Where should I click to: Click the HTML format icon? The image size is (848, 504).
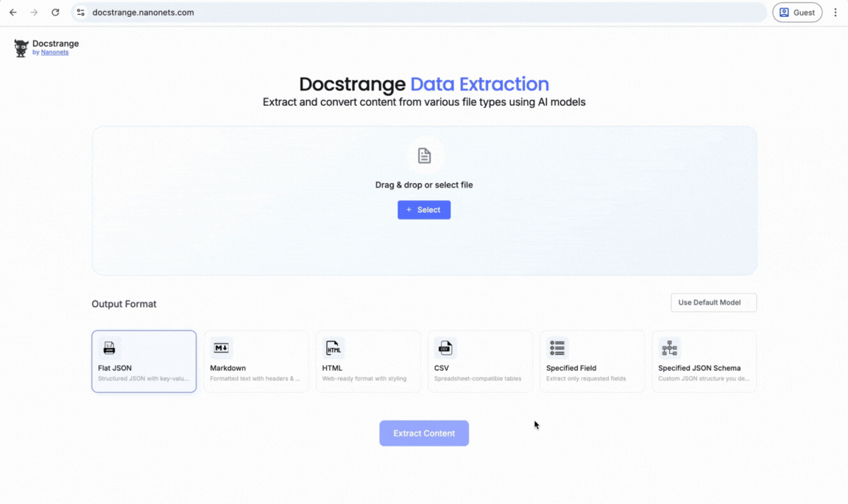click(x=333, y=347)
